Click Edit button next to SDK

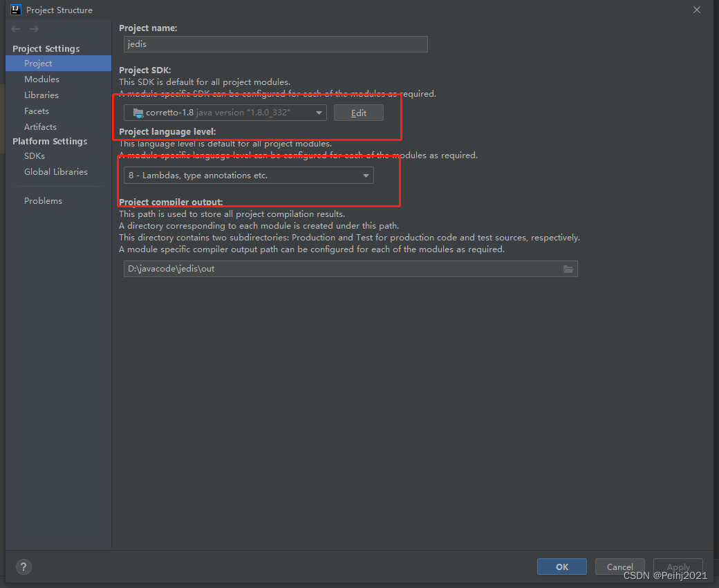[x=359, y=113]
